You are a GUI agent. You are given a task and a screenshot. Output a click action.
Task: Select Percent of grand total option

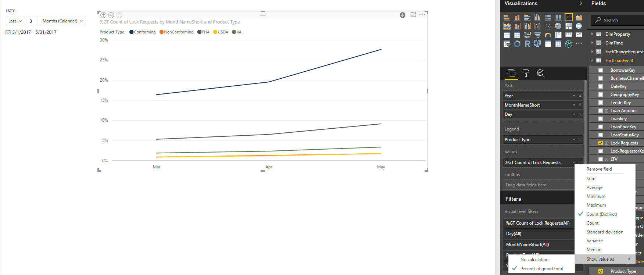(541, 269)
